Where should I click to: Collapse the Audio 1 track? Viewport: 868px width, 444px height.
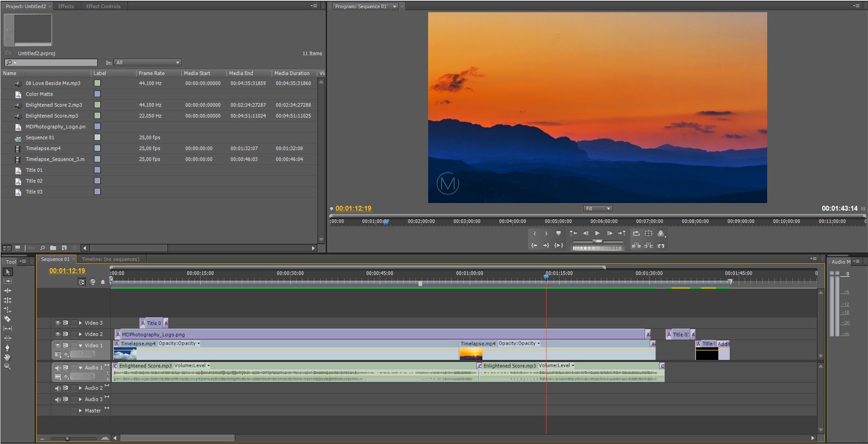click(x=80, y=368)
